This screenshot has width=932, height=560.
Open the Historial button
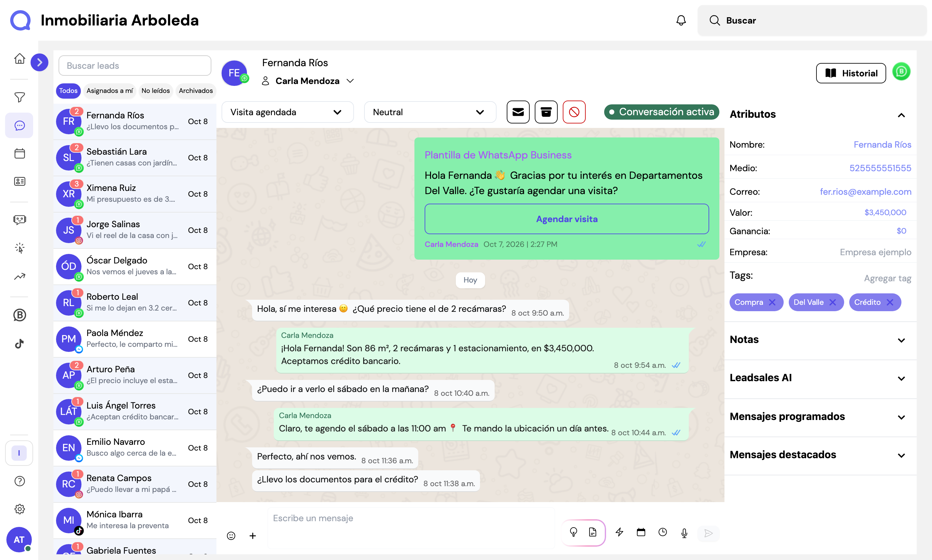(851, 73)
